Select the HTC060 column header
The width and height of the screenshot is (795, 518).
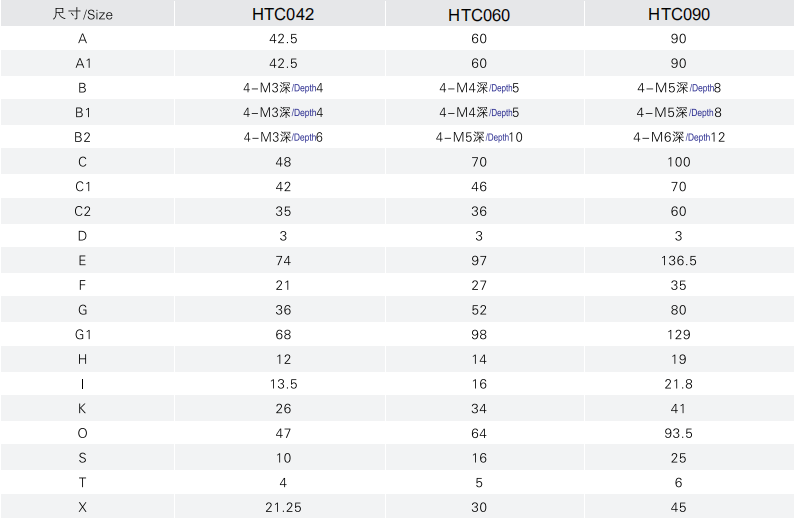479,15
